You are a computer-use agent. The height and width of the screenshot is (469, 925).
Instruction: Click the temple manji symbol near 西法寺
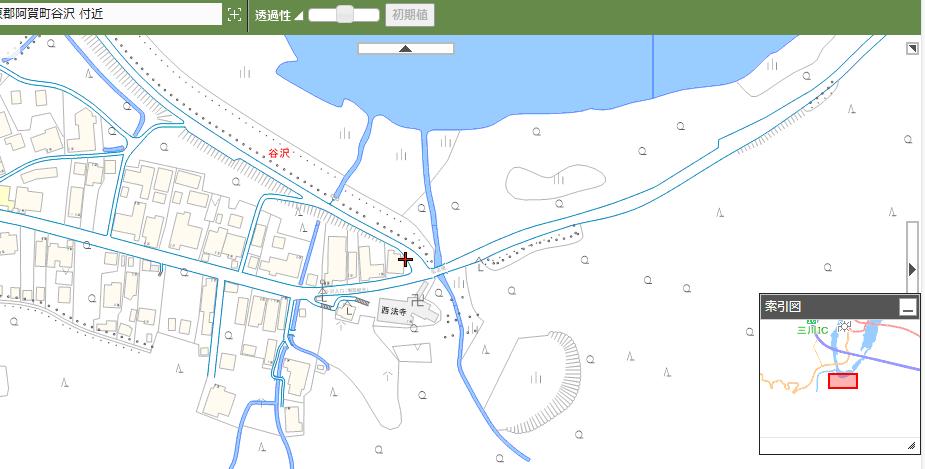point(418,297)
